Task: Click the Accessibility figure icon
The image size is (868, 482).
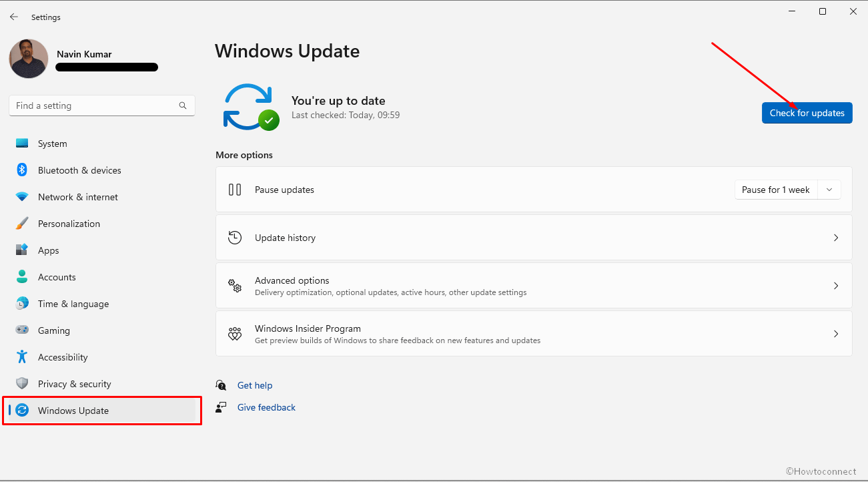Action: 22,357
